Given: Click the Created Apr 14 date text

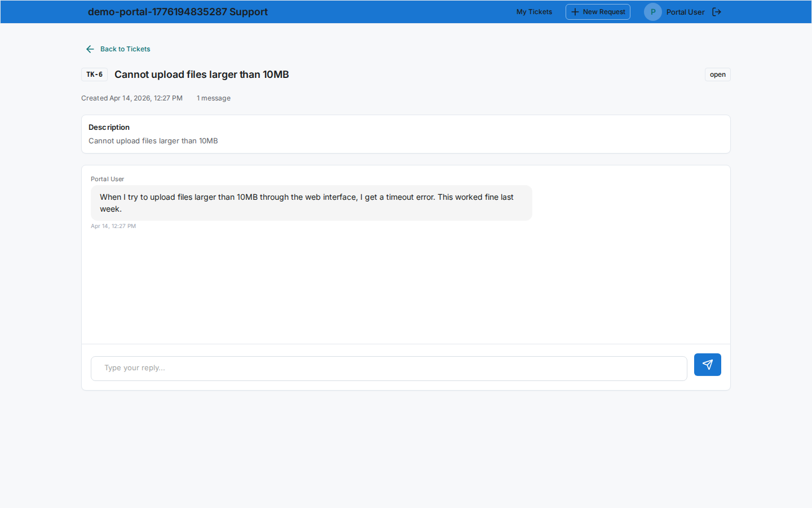Looking at the screenshot, I should click(131, 98).
